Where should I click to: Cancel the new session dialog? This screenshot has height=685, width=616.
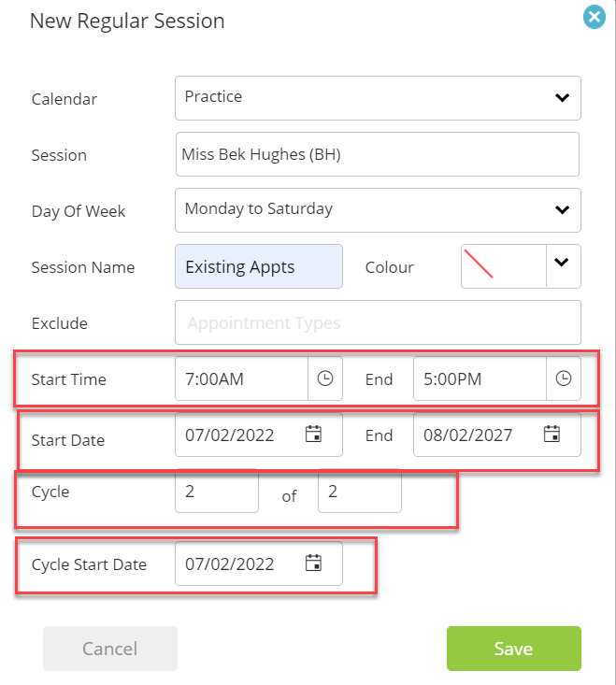pos(110,649)
